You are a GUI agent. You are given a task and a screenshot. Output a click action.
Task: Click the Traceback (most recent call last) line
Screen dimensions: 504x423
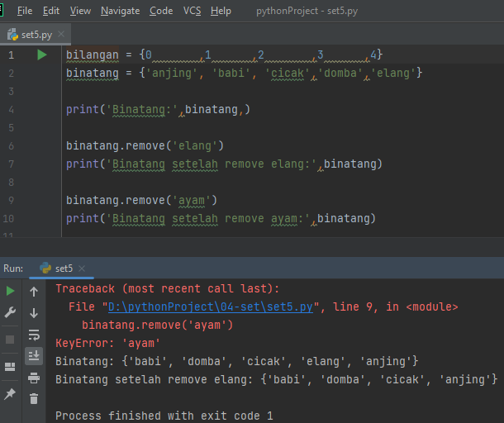coord(168,288)
